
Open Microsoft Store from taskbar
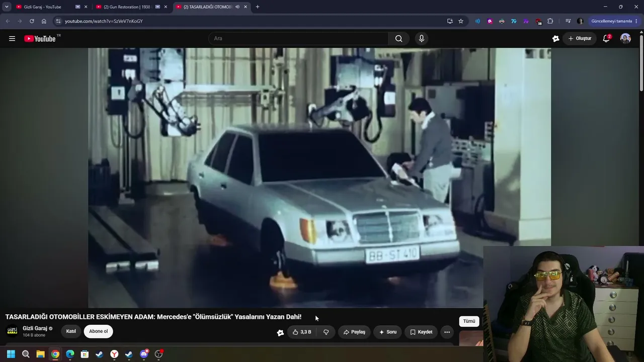pos(85,354)
